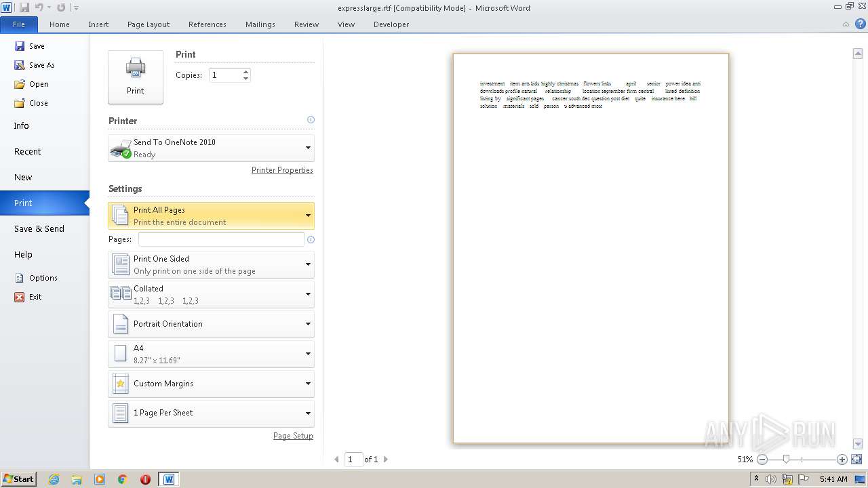Open Options from the backstage menu
Image resolution: width=868 pixels, height=488 pixels.
click(36, 278)
